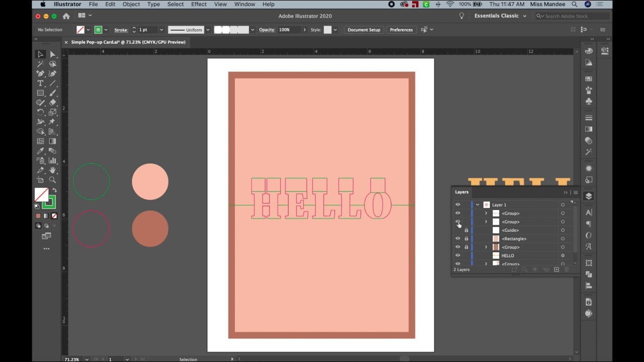Select the Zoom tool
Image resolution: width=644 pixels, height=362 pixels.
point(53,179)
